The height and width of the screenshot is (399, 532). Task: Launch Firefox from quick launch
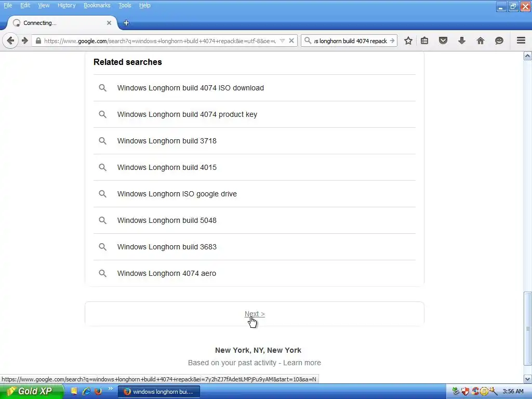coord(98,391)
